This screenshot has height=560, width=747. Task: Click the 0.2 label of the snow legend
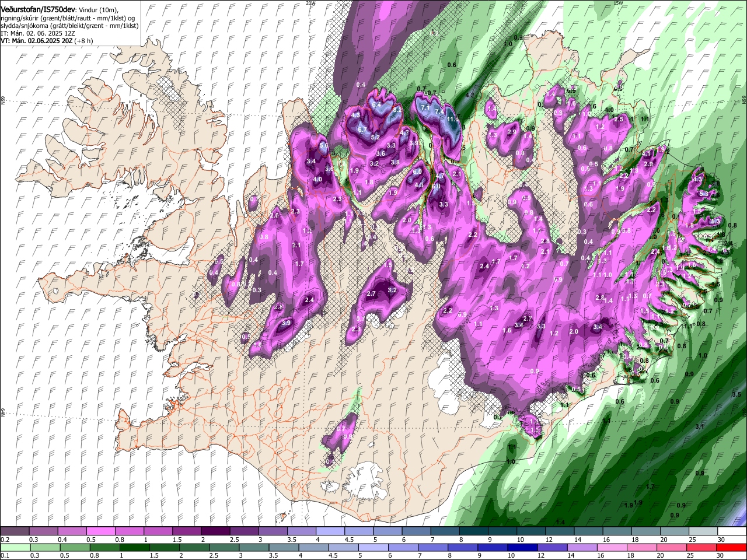(5, 540)
